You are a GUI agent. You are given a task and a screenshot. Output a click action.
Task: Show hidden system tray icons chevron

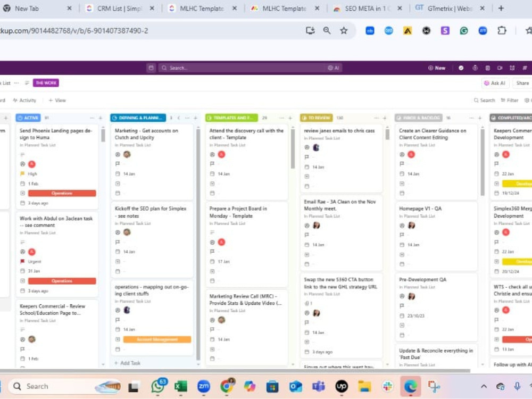pos(484,386)
